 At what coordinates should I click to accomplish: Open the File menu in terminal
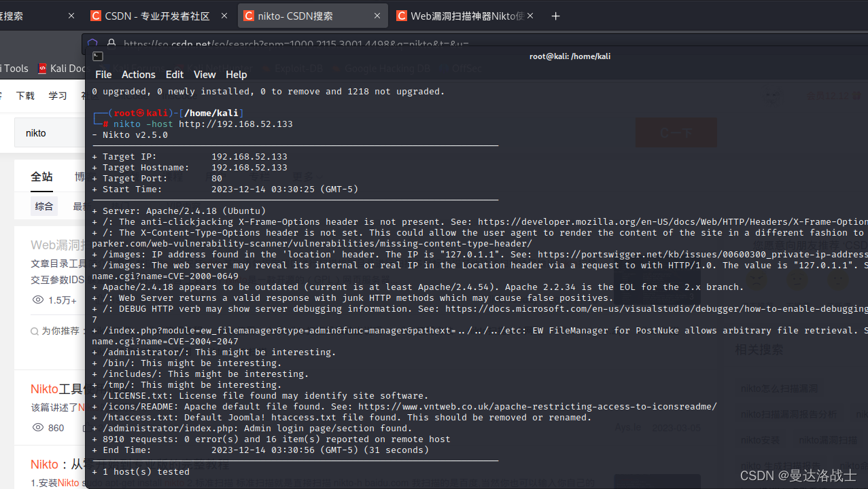(x=103, y=75)
